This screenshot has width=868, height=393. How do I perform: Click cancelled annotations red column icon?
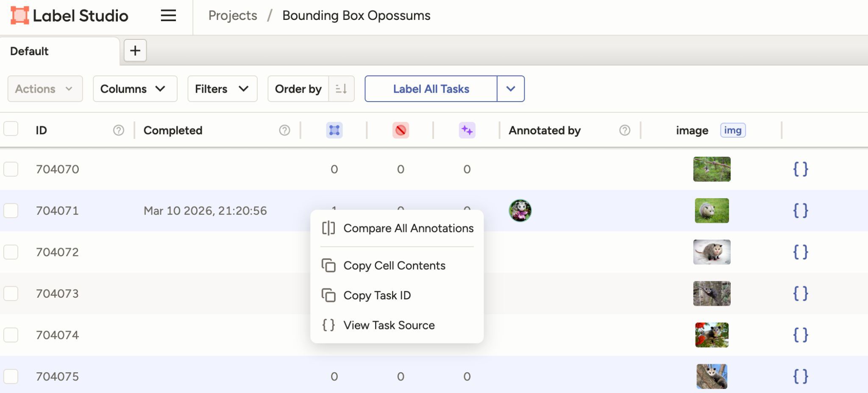coord(401,130)
